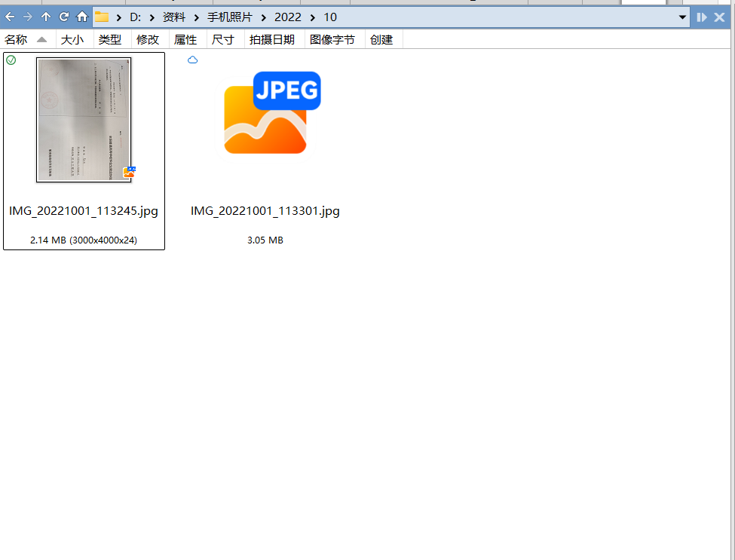The image size is (735, 560).
Task: Expand the chevron before D:
Action: [x=119, y=18]
